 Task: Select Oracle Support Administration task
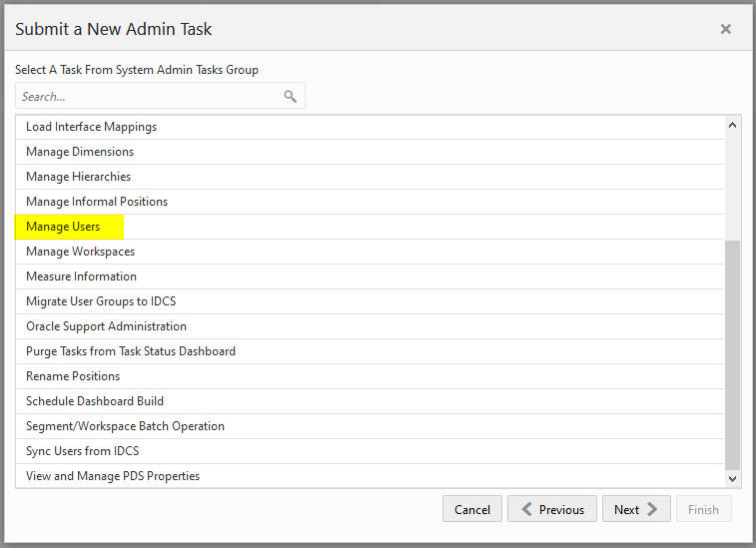point(371,326)
